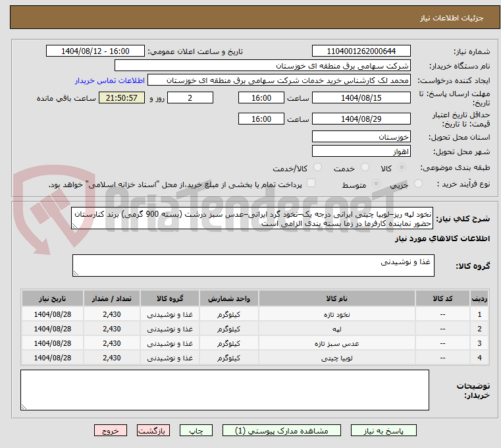Click the شهر محل تحویل اهواز field
501x448 pixels.
click(361, 152)
